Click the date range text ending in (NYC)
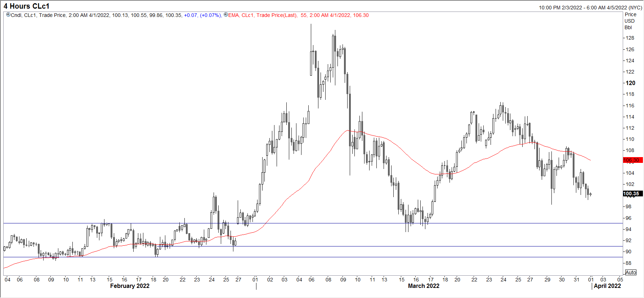 coord(590,8)
